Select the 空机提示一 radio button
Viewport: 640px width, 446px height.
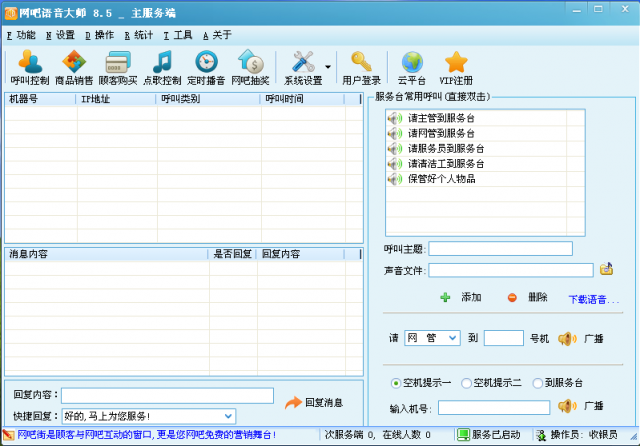click(395, 383)
